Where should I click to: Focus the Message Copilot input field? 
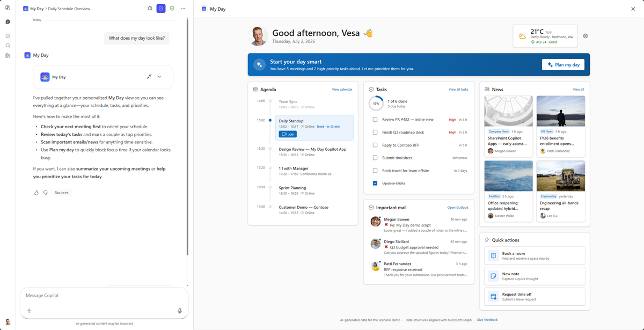pyautogui.click(x=104, y=296)
